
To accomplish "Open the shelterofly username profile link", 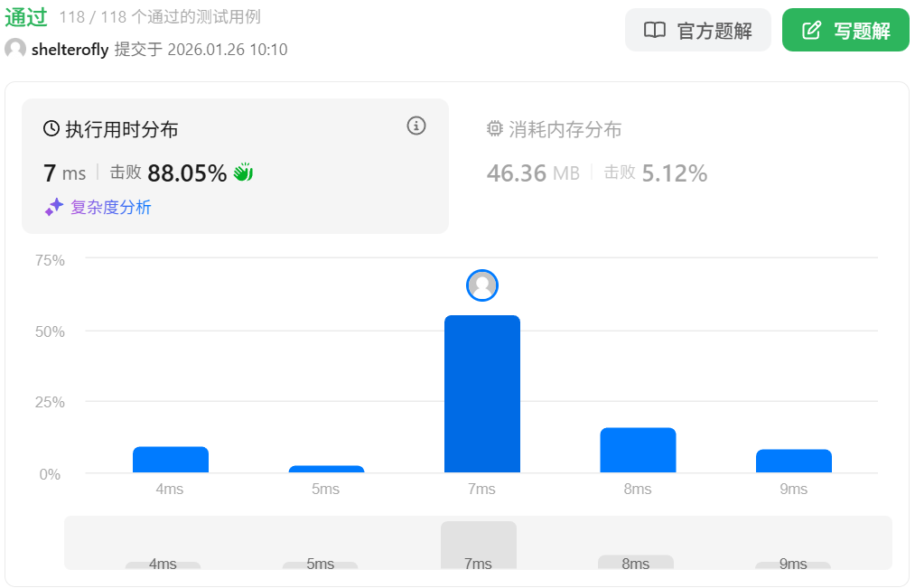I will [x=70, y=50].
